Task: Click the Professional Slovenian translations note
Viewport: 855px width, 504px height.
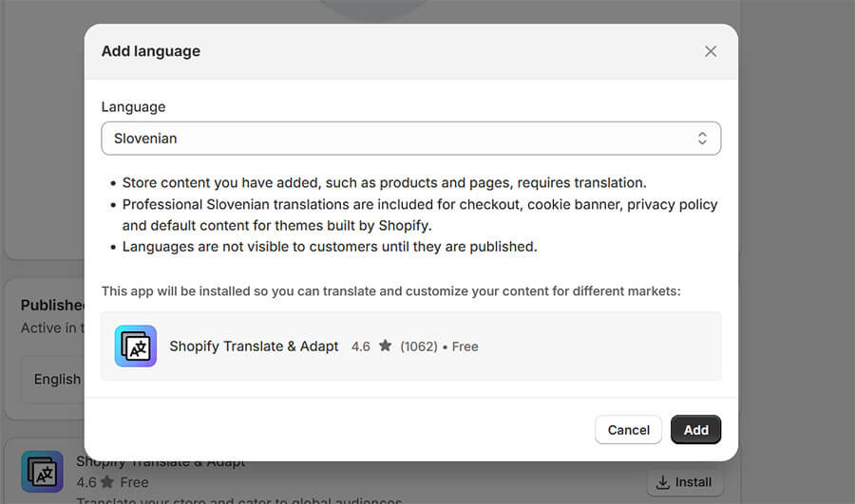Action: click(x=420, y=215)
